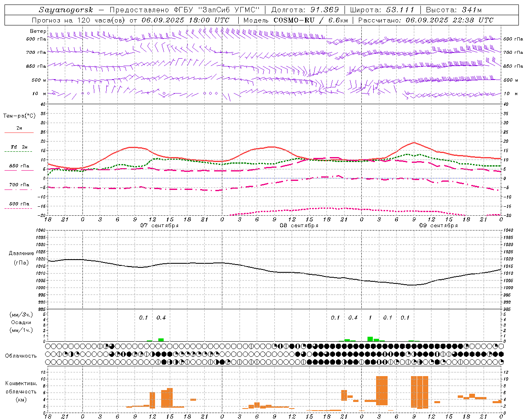
Task: Click the '(мм/1ч.)' precipitation unit label
Action: click(x=21, y=330)
